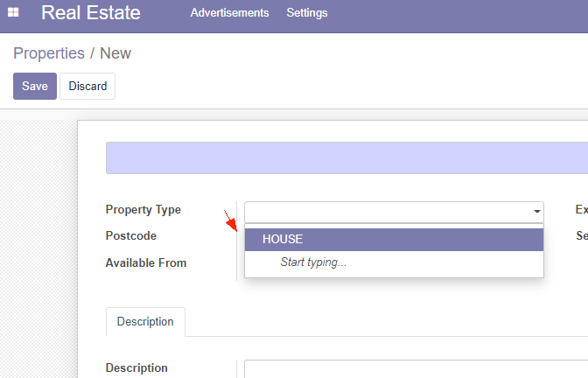Screen dimensions: 588x378
Task: Click the Property Type label
Action: point(143,210)
